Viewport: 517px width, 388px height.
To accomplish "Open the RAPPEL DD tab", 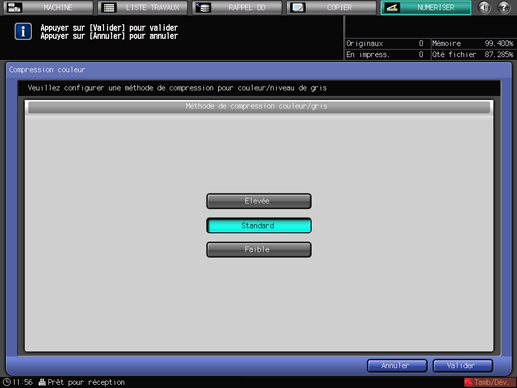I will [x=237, y=7].
